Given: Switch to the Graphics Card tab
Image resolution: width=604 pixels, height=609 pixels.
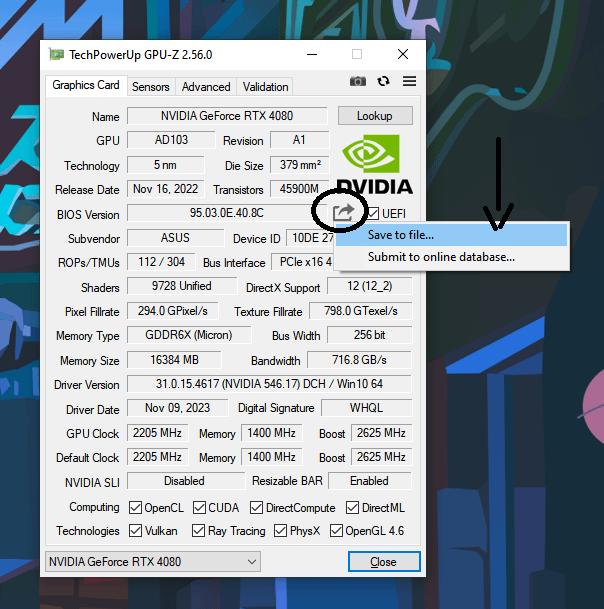Looking at the screenshot, I should (86, 85).
